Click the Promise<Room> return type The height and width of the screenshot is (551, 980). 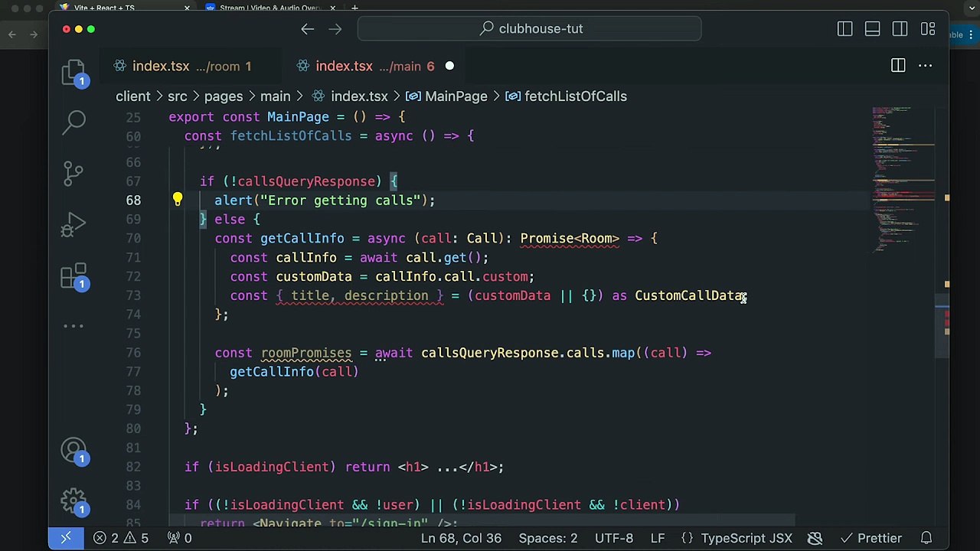570,238
